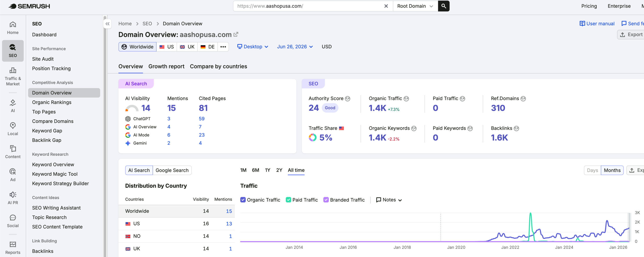
Task: Expand more countries with three dots
Action: (223, 47)
